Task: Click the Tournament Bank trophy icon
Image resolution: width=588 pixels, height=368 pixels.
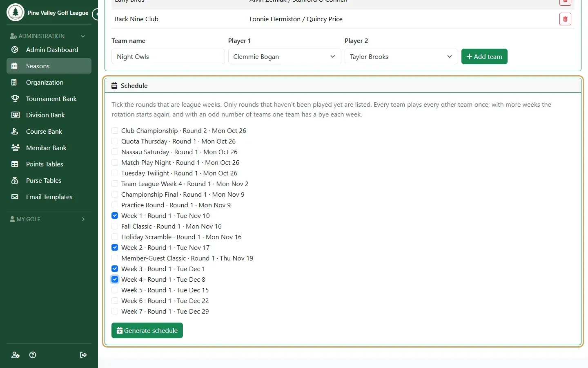Action: (15, 99)
